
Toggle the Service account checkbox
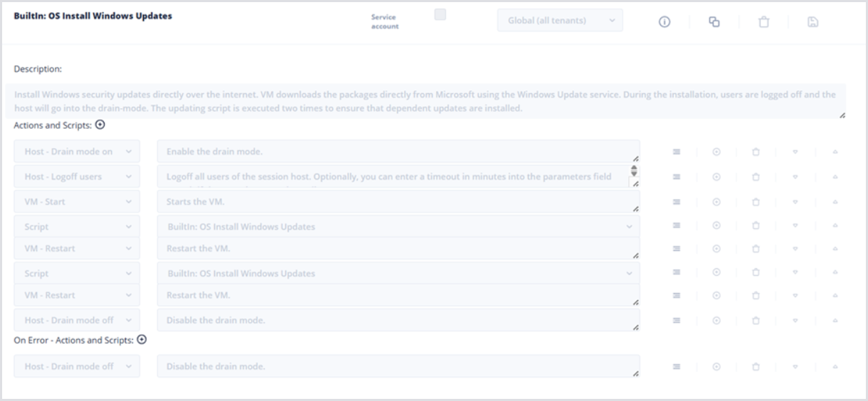tap(440, 15)
